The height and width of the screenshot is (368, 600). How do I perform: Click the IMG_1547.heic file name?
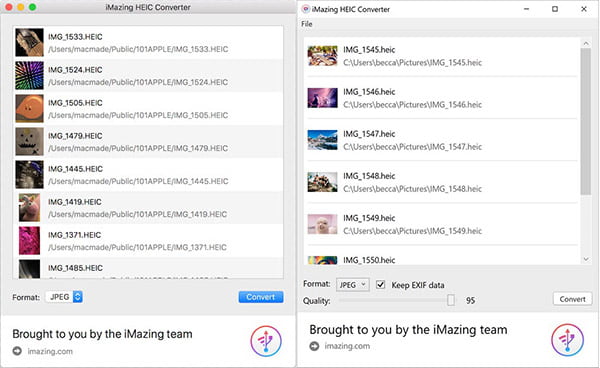click(369, 134)
